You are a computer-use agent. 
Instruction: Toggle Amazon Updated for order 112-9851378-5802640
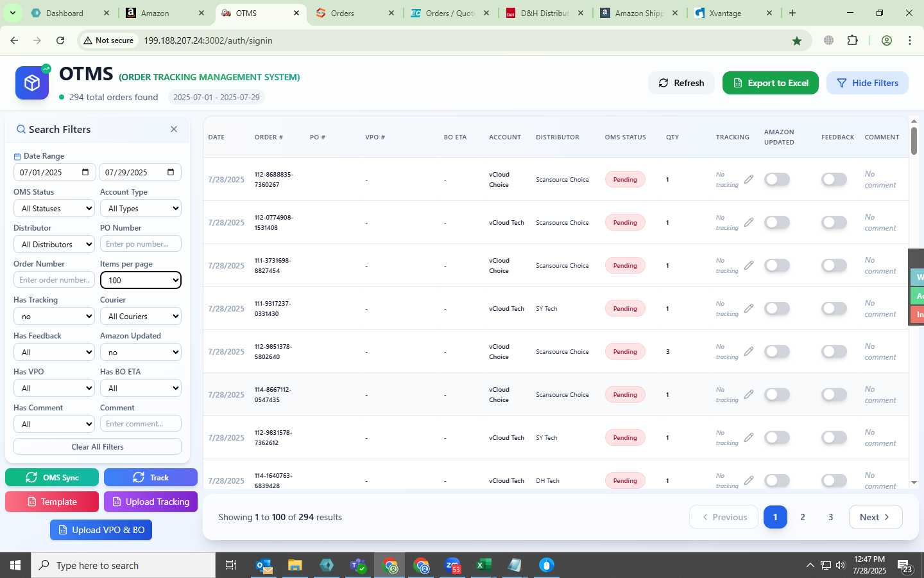[777, 351]
